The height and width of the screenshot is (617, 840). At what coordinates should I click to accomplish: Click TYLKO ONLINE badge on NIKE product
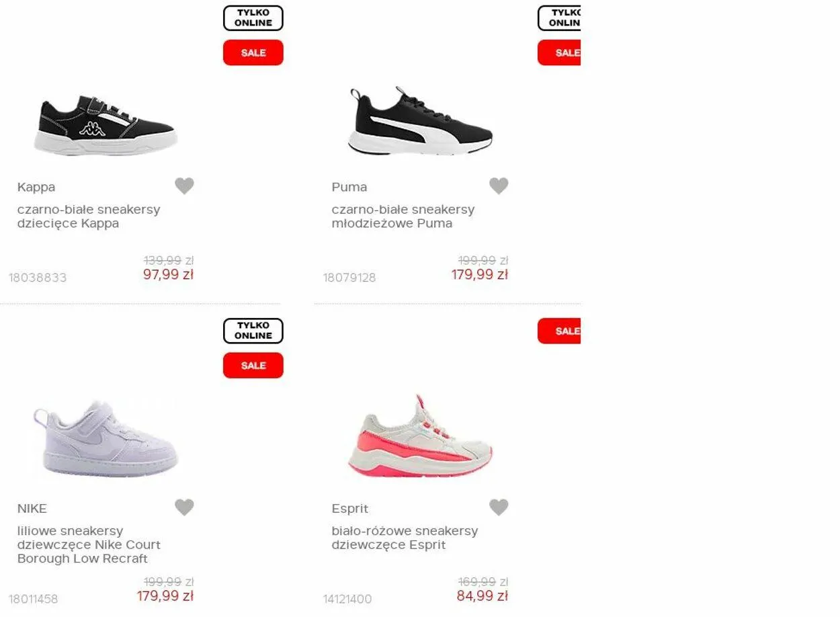click(x=253, y=331)
